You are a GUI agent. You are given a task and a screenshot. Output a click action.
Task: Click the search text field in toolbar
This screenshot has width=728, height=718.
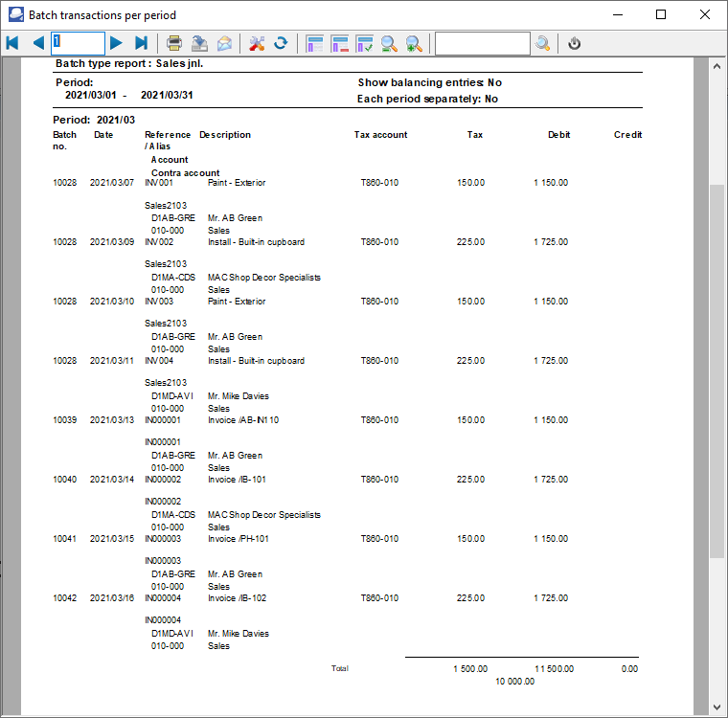point(482,43)
